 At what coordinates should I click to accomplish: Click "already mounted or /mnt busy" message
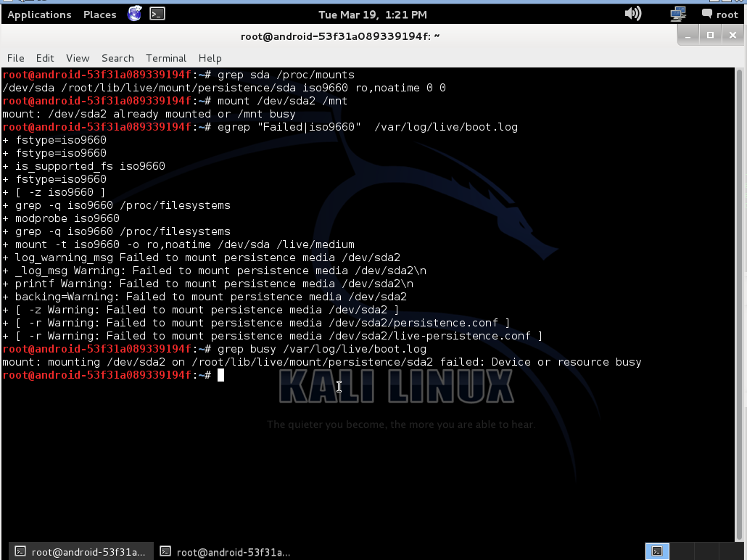coord(204,114)
